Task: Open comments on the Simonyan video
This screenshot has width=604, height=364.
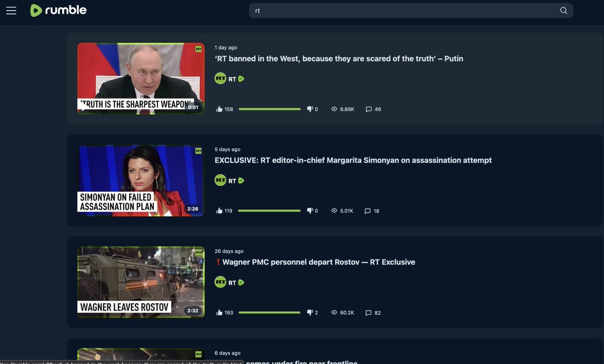Action: [x=372, y=211]
